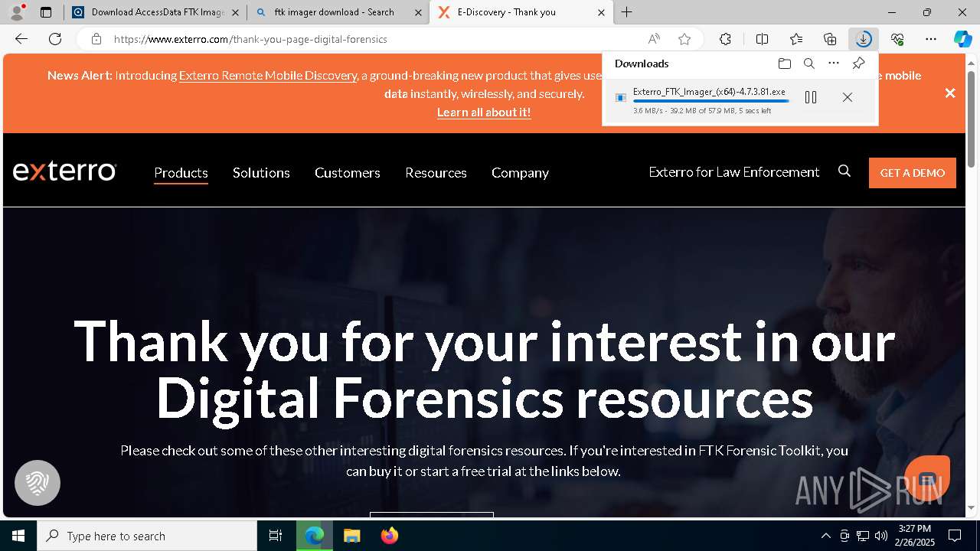The height and width of the screenshot is (551, 980).
Task: Open Exterro Remote Mobile Discovery link
Action: (268, 75)
